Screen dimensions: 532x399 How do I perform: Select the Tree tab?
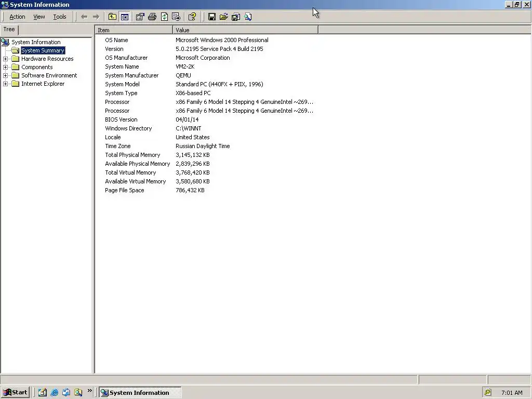pyautogui.click(x=9, y=29)
